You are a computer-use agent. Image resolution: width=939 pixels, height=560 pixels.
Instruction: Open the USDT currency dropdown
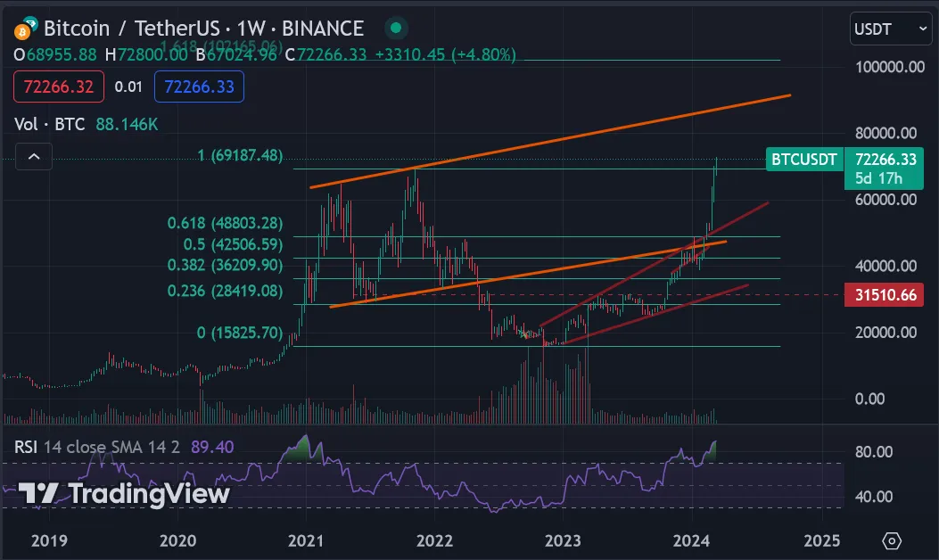point(891,29)
